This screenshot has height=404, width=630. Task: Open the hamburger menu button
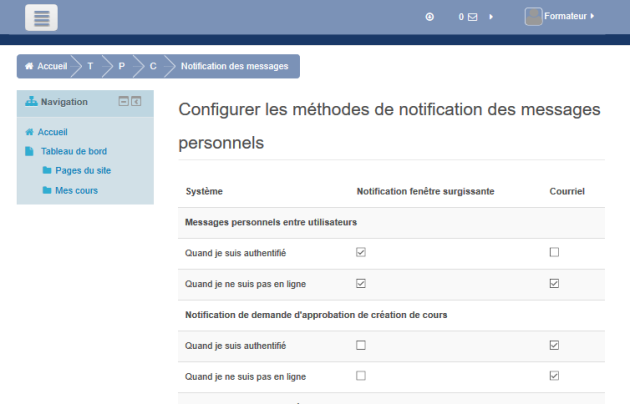pos(41,17)
